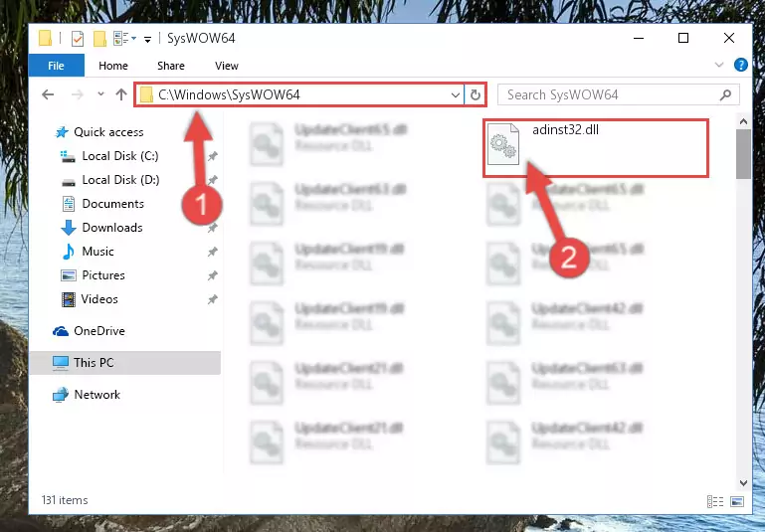Open Music in navigation pane

pos(97,252)
